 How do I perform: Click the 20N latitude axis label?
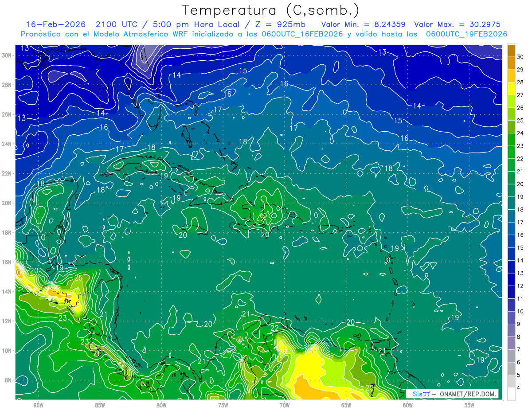(7, 203)
